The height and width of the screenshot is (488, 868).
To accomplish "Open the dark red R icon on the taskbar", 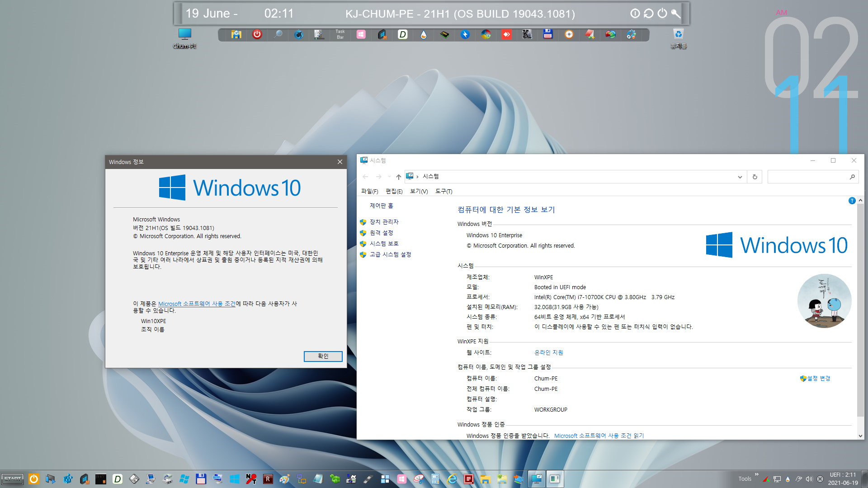I will tap(268, 479).
